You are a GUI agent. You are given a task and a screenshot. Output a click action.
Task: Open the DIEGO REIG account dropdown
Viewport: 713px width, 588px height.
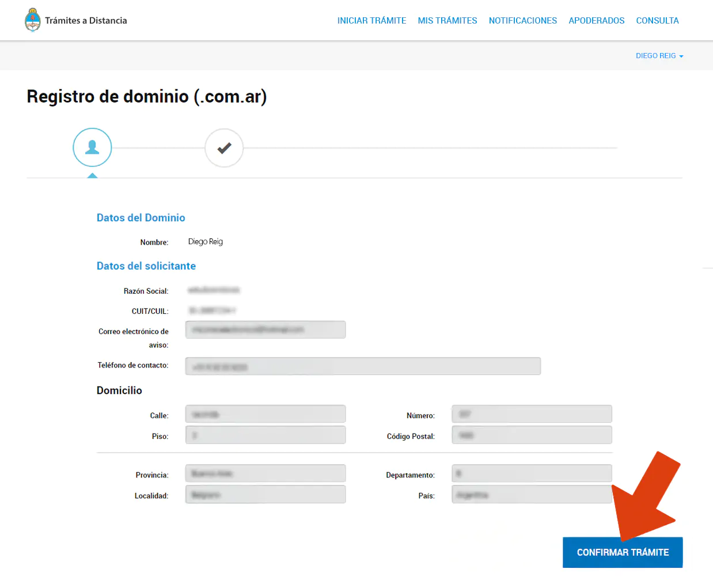tap(656, 55)
